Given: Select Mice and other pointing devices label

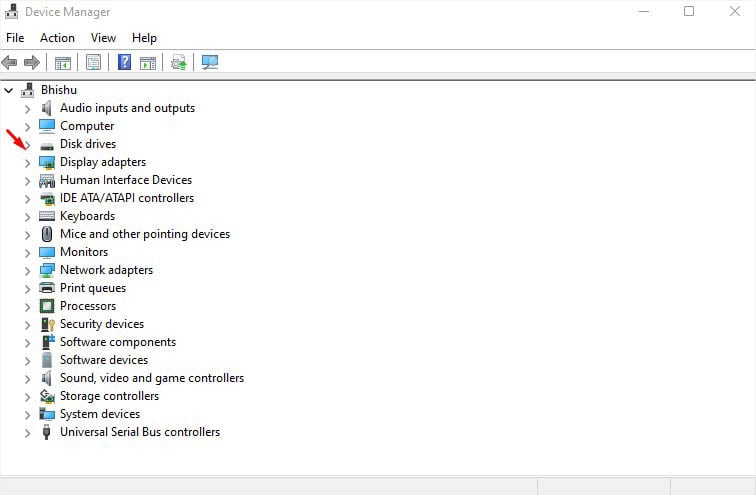Looking at the screenshot, I should point(145,234).
